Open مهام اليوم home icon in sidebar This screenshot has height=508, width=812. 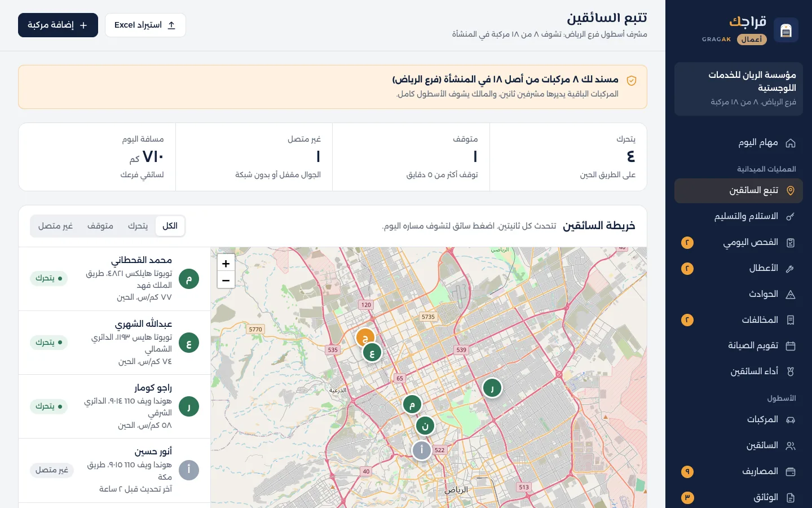coord(791,143)
